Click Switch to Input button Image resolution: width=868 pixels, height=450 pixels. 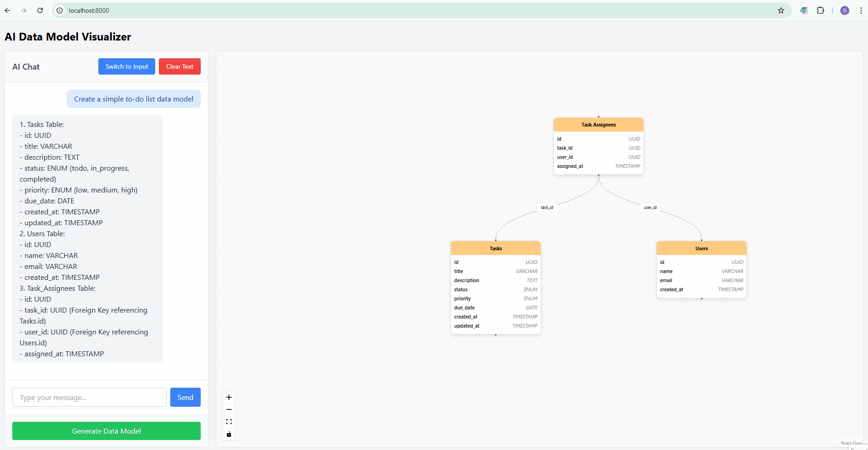(127, 66)
